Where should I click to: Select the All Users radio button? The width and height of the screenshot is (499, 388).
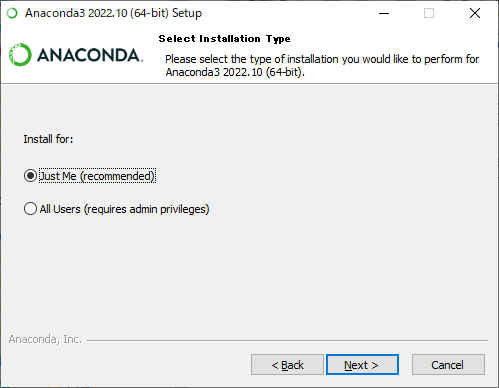tap(30, 209)
